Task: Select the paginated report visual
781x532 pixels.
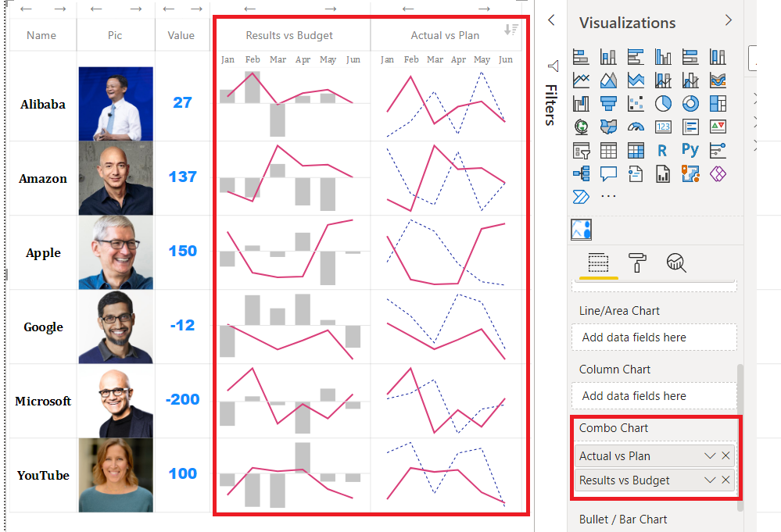Action: (x=663, y=173)
